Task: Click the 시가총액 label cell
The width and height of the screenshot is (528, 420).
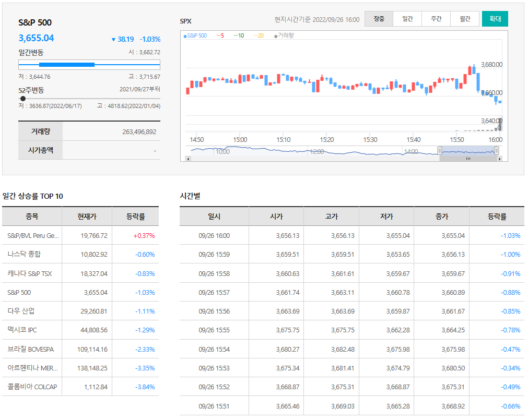Action: pos(40,150)
